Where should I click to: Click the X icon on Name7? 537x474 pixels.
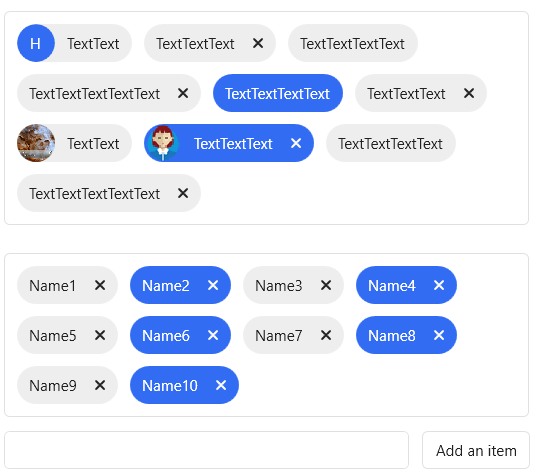point(326,335)
